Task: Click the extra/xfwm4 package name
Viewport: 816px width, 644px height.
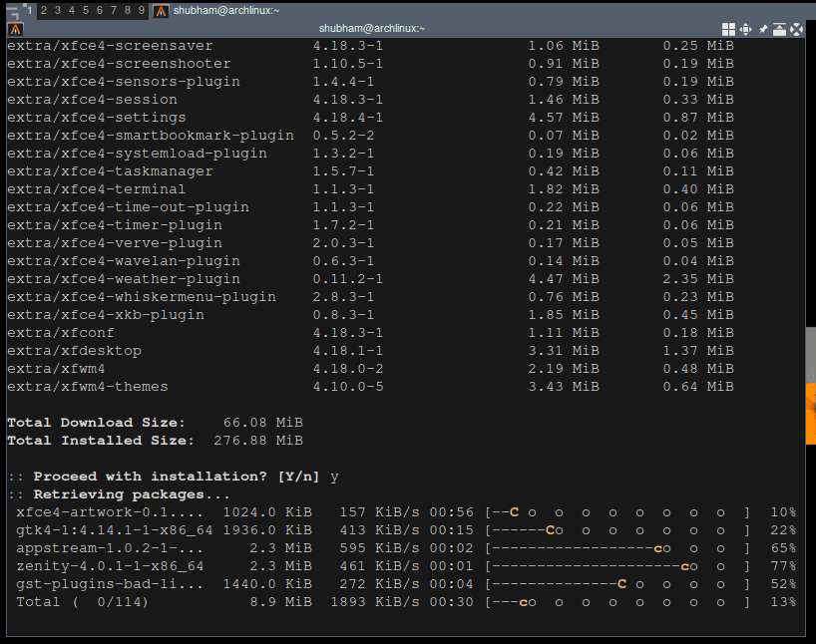Action: (56, 369)
